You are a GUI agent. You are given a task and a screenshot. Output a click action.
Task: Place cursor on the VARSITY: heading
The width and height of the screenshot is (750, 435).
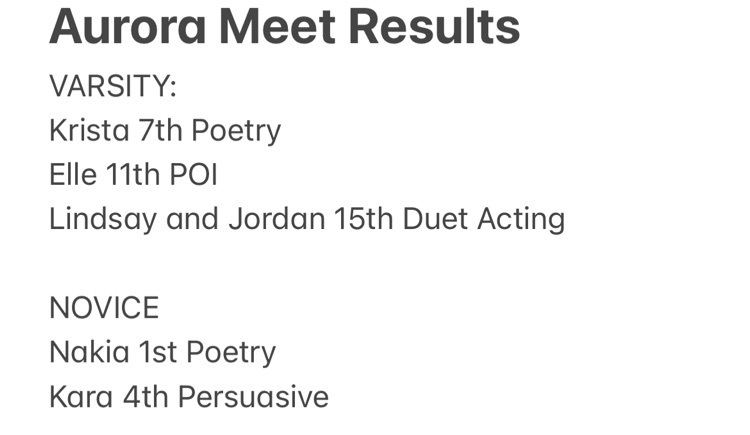(113, 87)
